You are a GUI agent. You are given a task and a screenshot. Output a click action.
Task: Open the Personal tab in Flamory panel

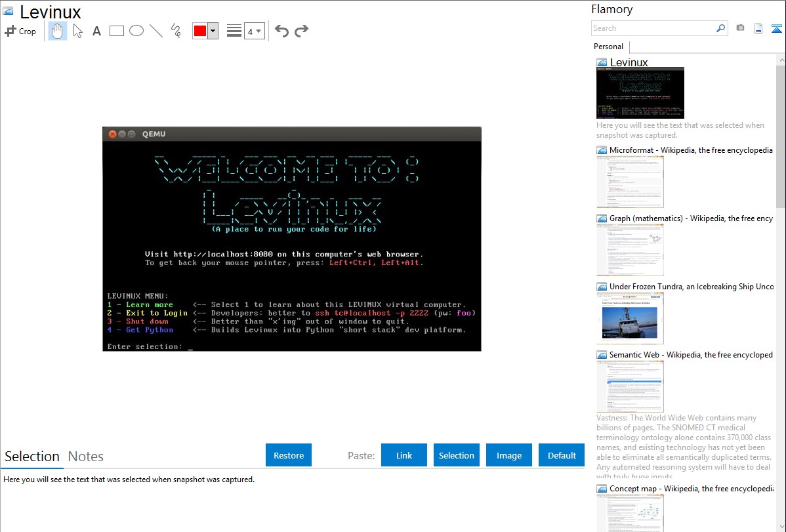coord(608,47)
